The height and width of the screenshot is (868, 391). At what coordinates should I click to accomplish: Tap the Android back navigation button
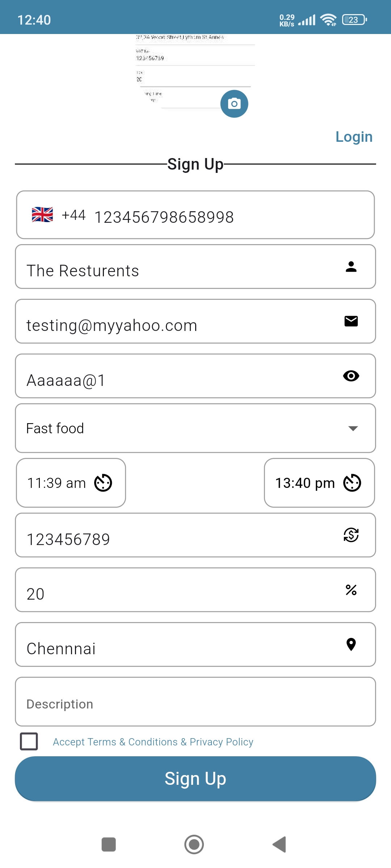tap(279, 844)
